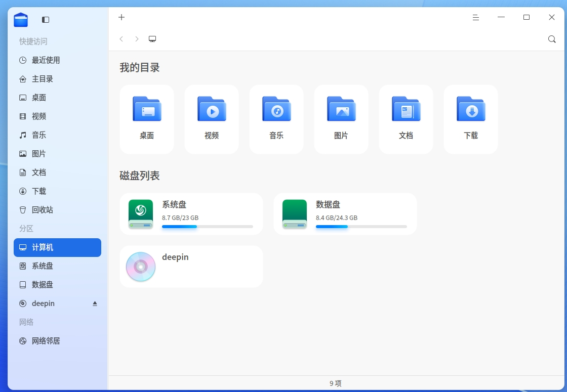Viewport: 567px width, 392px height.
Task: Click the 我的目录 heading
Action: (140, 68)
